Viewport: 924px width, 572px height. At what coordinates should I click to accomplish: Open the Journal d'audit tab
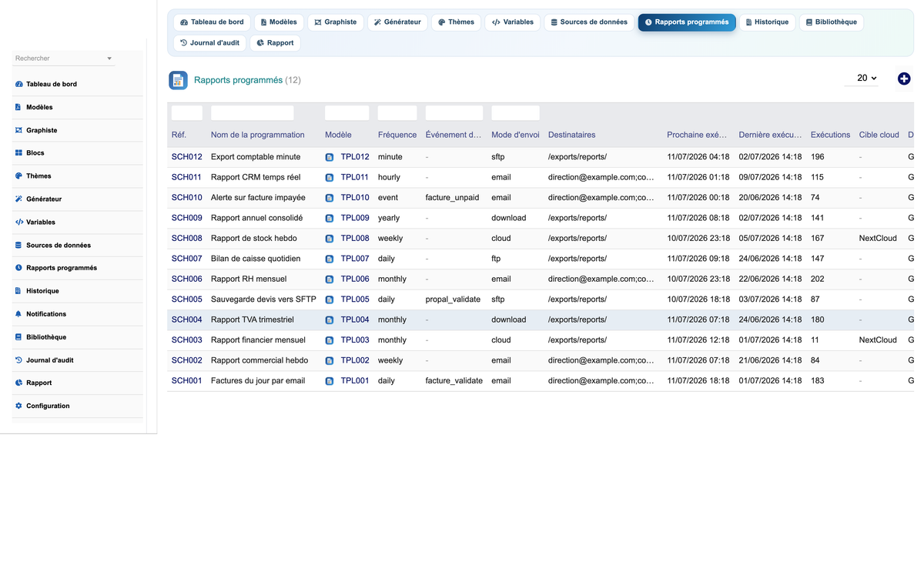(x=209, y=43)
